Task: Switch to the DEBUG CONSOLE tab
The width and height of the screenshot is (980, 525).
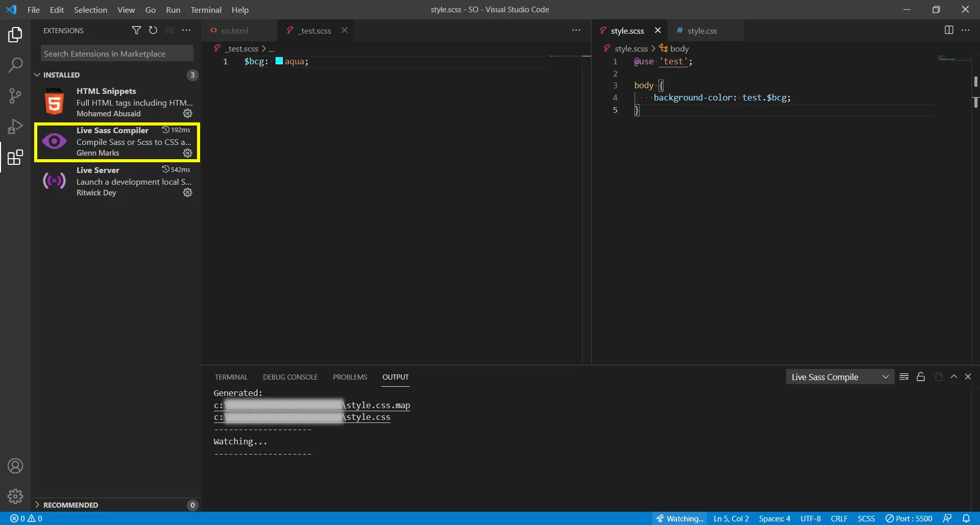Action: click(x=290, y=377)
